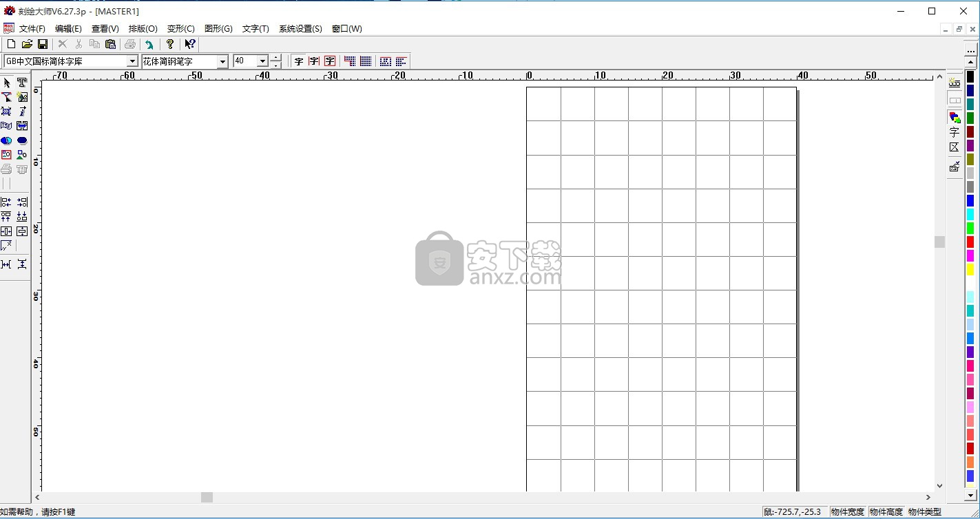Click the equal width spacing icon

(6, 264)
